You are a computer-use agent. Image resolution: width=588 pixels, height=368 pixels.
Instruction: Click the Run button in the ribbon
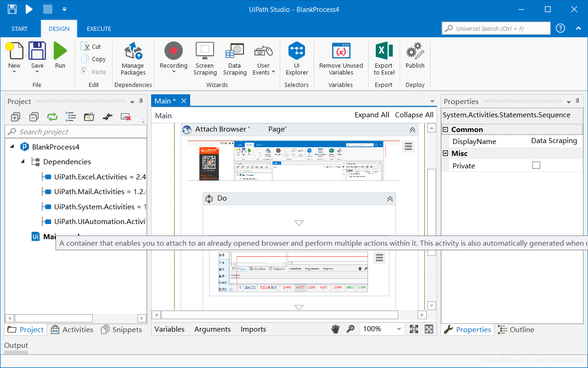coord(60,56)
